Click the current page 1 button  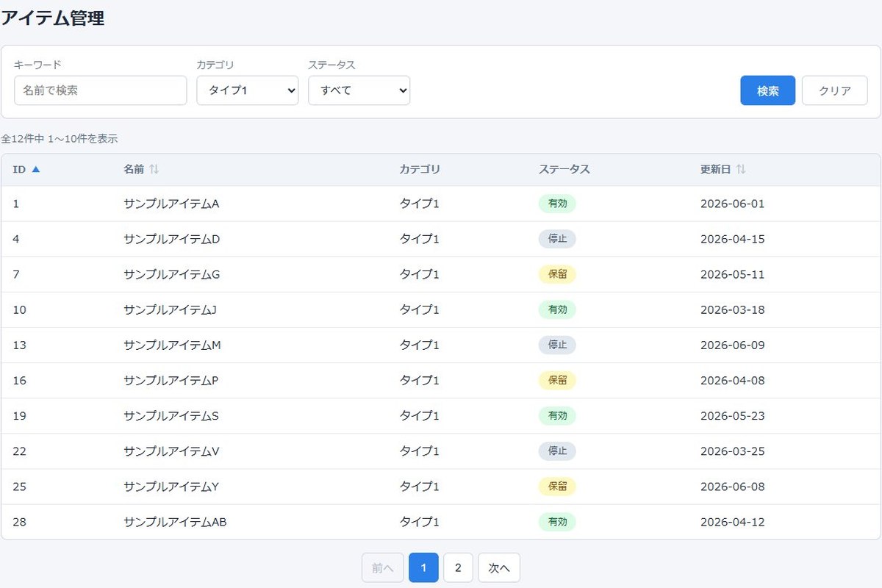(x=423, y=567)
